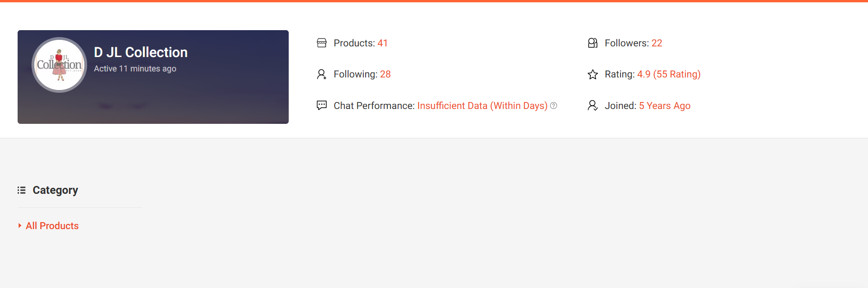Image resolution: width=868 pixels, height=288 pixels.
Task: Click the list icon beside Category
Action: coord(21,190)
